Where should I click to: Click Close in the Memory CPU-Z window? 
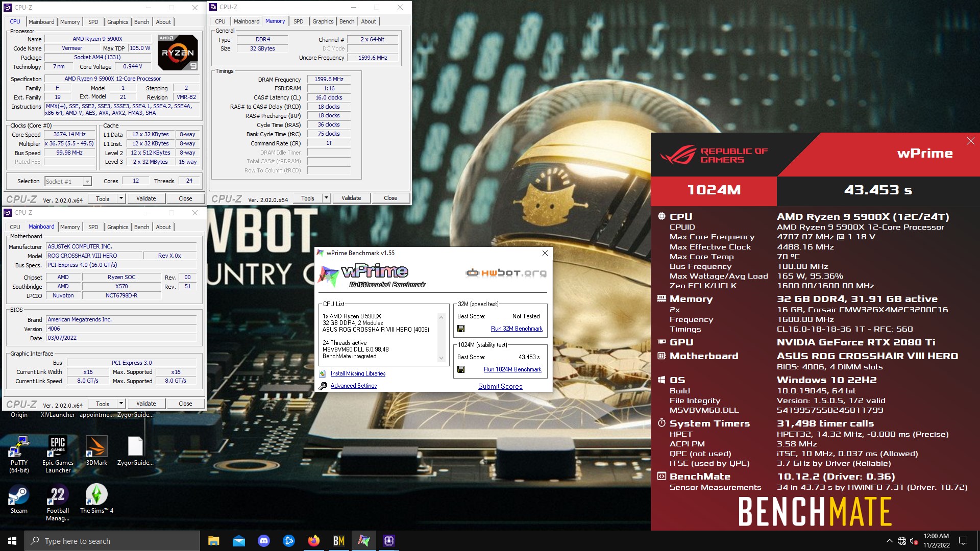(390, 198)
